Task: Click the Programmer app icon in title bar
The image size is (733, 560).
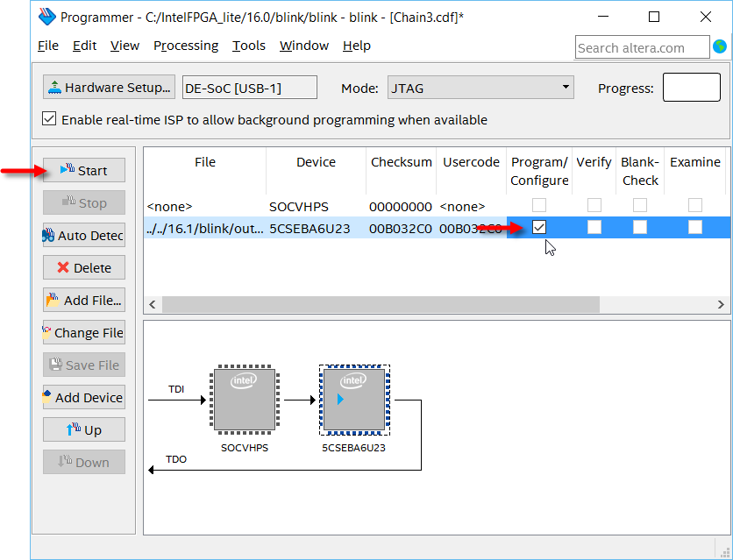Action: (47, 18)
